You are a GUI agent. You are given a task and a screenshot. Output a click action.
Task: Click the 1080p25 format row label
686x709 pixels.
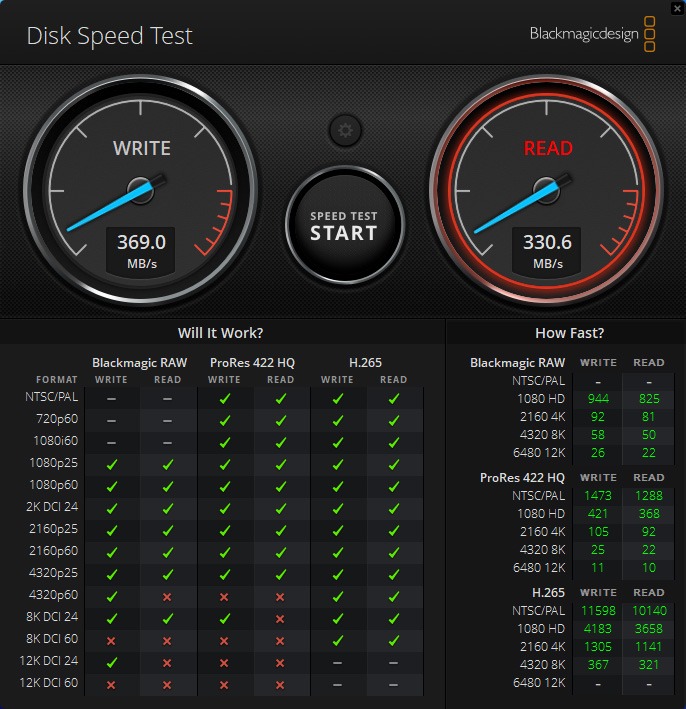53,463
